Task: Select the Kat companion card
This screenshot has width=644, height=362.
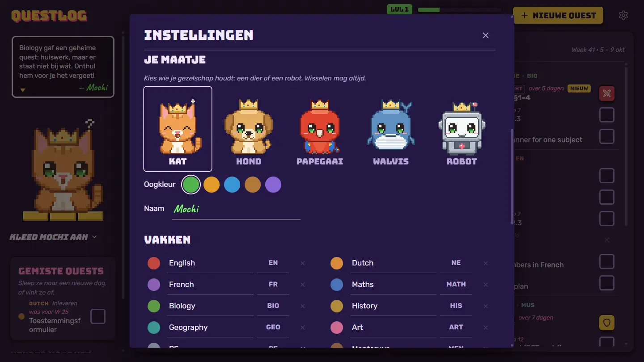Action: pos(178,129)
